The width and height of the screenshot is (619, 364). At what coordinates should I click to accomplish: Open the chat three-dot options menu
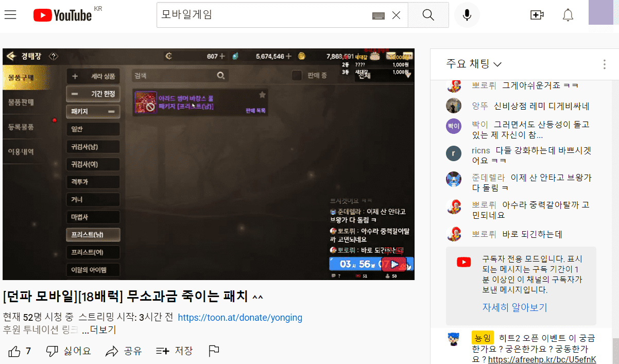[604, 64]
